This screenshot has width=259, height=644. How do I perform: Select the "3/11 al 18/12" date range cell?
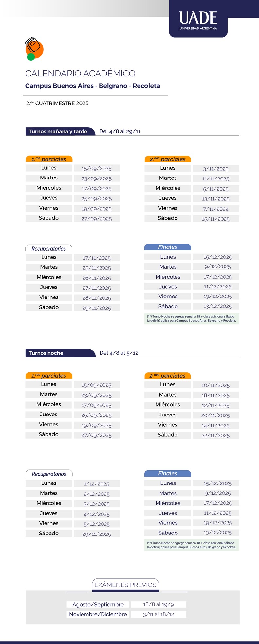pyautogui.click(x=158, y=614)
